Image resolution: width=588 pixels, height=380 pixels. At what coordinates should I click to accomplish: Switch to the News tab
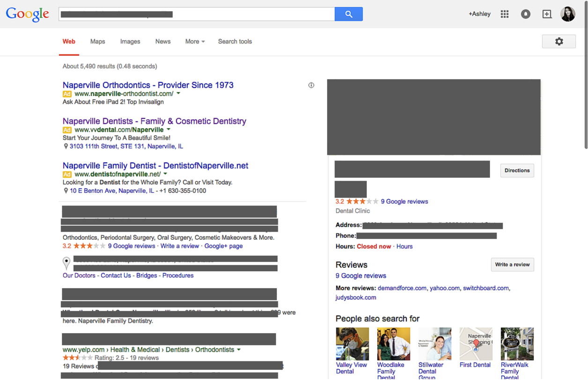[x=163, y=41]
